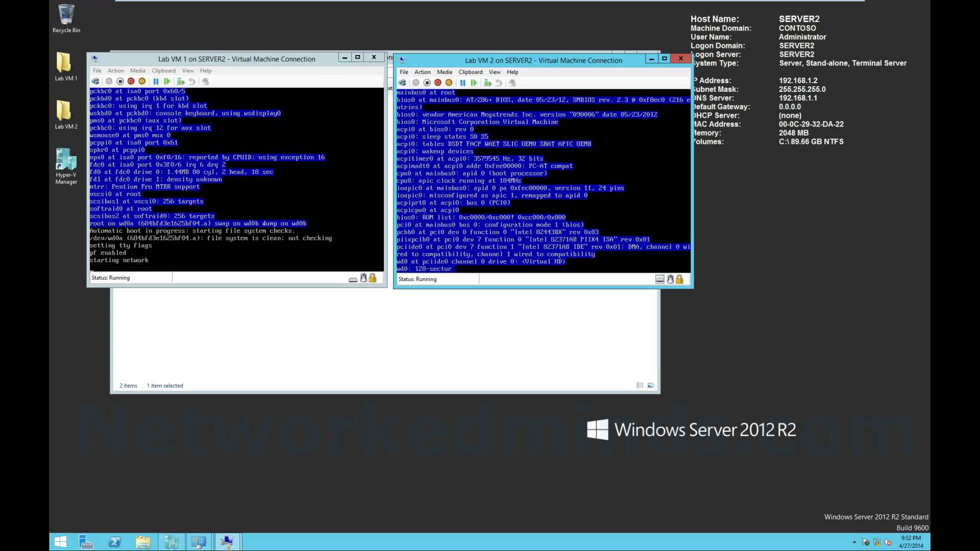The width and height of the screenshot is (980, 551).
Task: Click Enhanced session icon in Lab VM 1 toolbar
Action: (205, 82)
